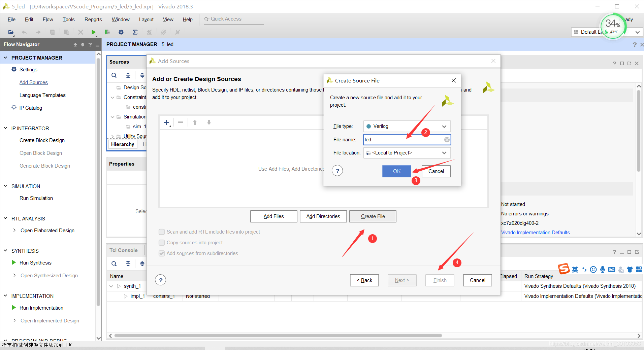Collapse all icon in Sources panel
Image resolution: width=644 pixels, height=350 pixels.
(x=128, y=75)
